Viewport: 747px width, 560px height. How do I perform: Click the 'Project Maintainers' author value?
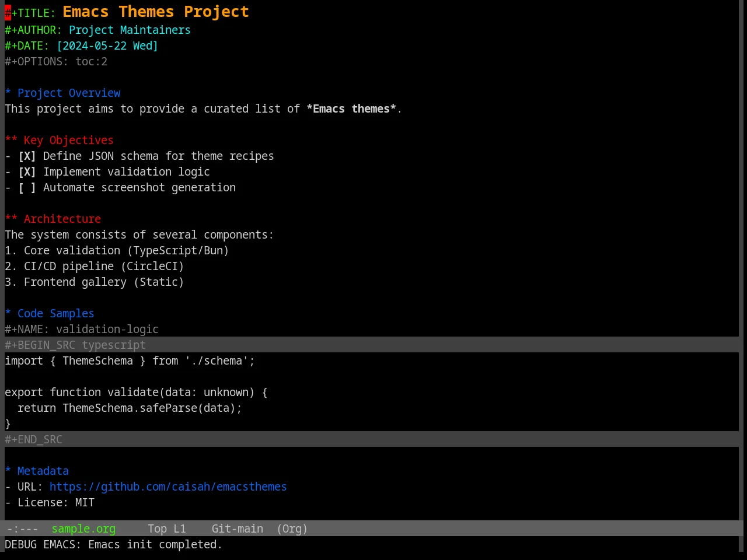[130, 30]
